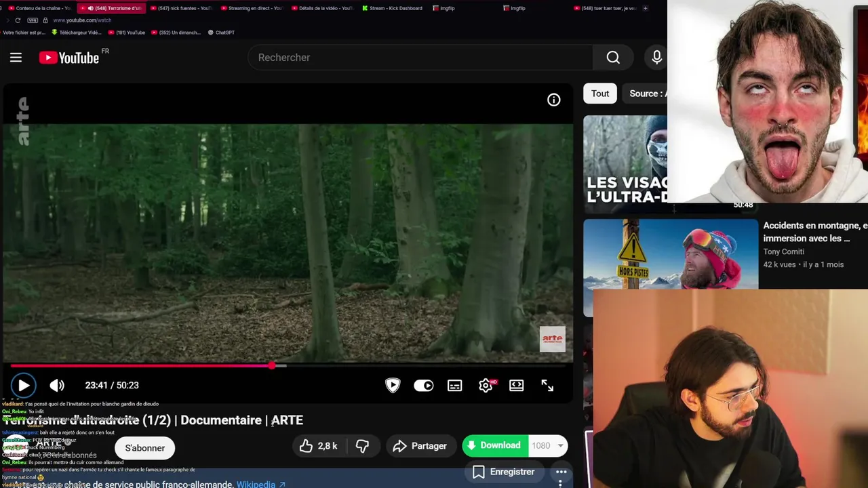Screen dimensions: 868x488
Task: Open the video info card icon
Action: coord(554,100)
